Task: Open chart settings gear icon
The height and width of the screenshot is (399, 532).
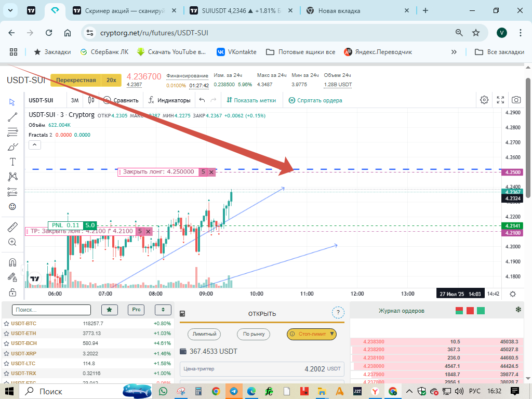Action: coord(484,100)
